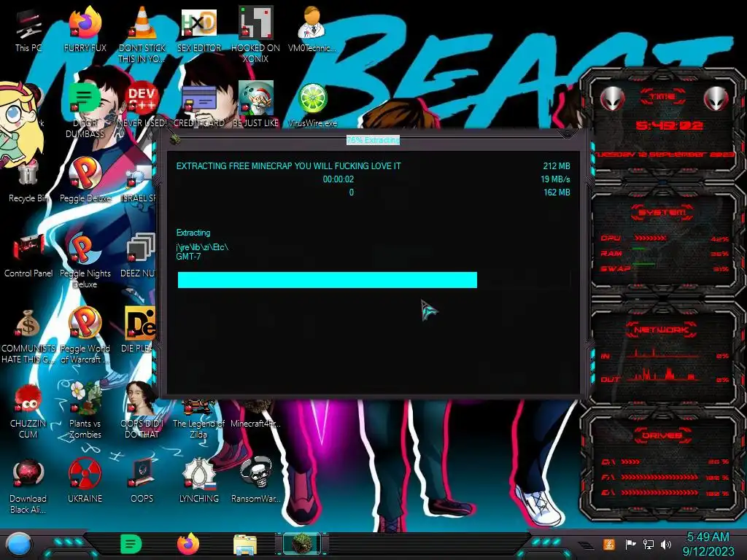Image resolution: width=747 pixels, height=560 pixels.
Task: Click the extractor window's title-bar icon
Action: 175,139
